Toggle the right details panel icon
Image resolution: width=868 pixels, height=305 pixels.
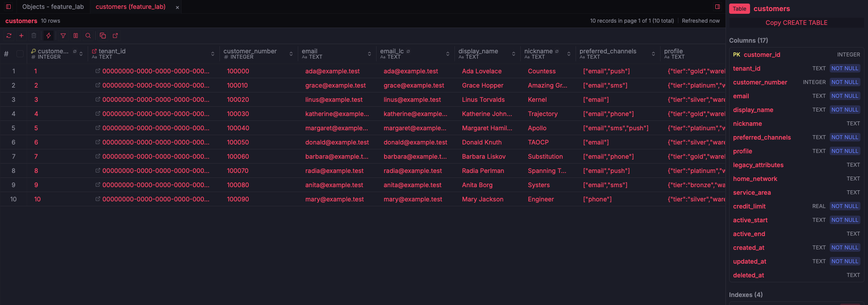[x=718, y=7]
